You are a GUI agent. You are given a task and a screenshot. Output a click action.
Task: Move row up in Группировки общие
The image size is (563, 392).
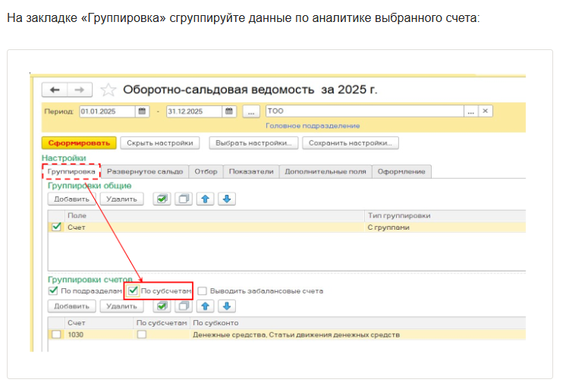click(x=206, y=199)
